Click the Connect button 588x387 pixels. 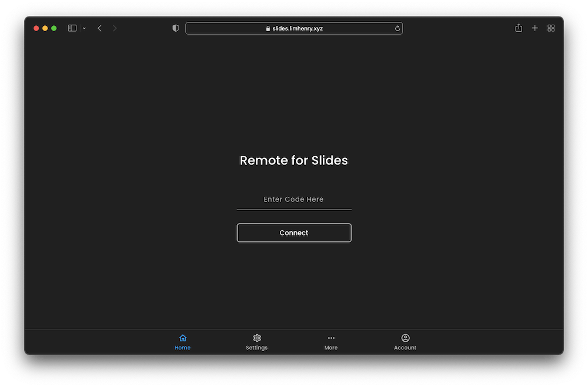click(x=294, y=233)
